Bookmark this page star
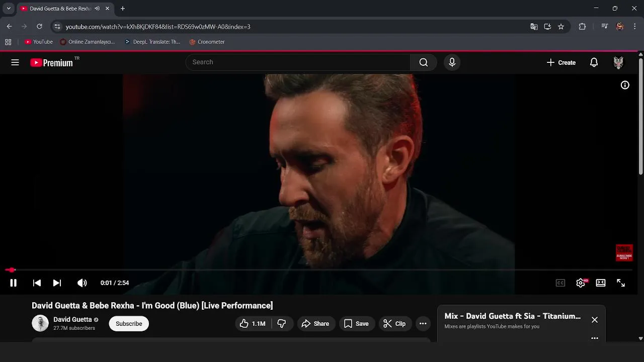The height and width of the screenshot is (362, 644). [561, 27]
